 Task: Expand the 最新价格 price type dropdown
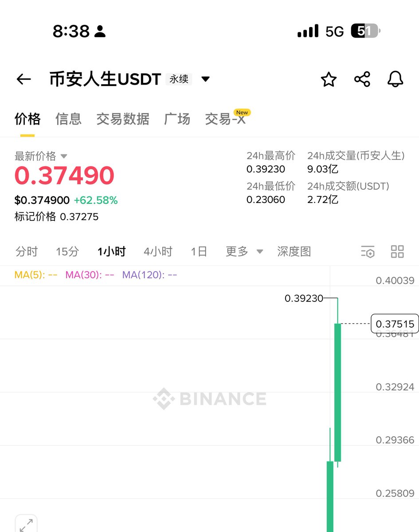coord(63,156)
